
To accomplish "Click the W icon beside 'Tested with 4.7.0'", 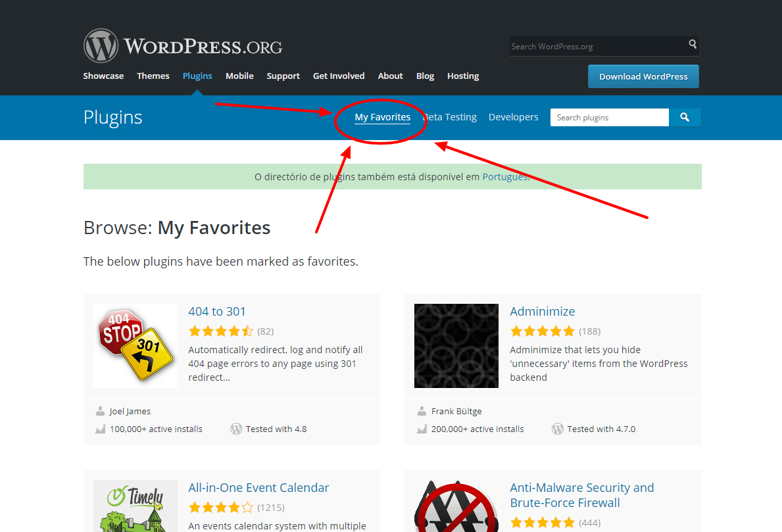I will (557, 428).
